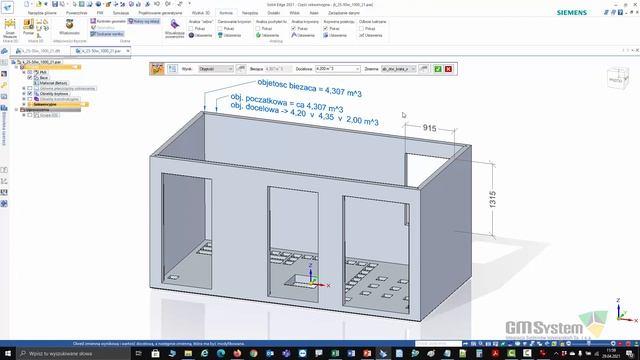640x360 pixels.
Task: Close the active .par document tab
Action: pos(128,51)
